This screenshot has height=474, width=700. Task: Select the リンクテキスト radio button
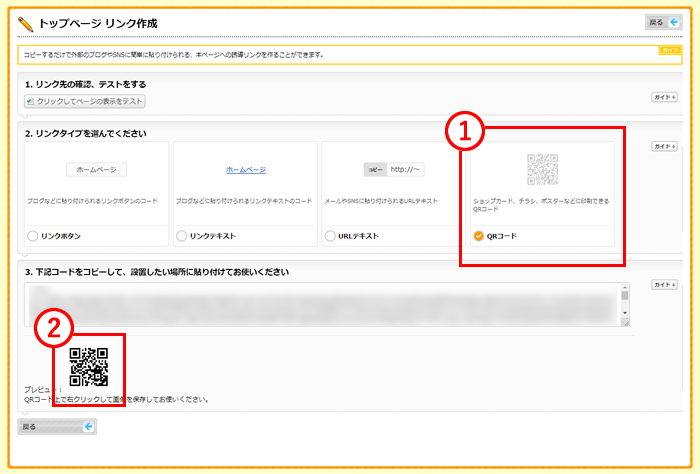click(x=181, y=236)
